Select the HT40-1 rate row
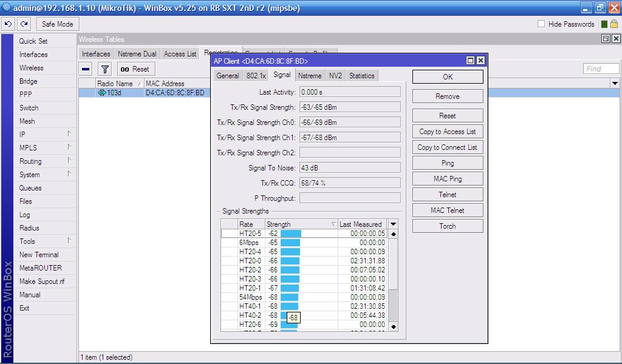 304,306
